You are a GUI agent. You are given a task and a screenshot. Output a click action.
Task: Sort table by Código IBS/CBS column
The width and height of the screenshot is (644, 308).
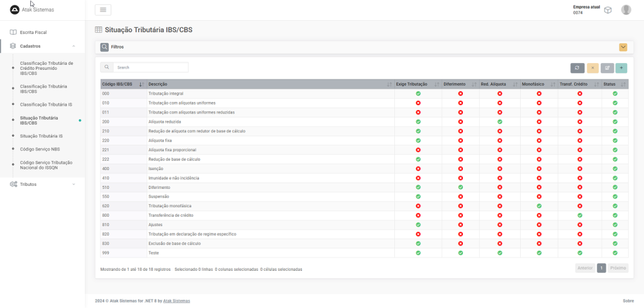123,84
